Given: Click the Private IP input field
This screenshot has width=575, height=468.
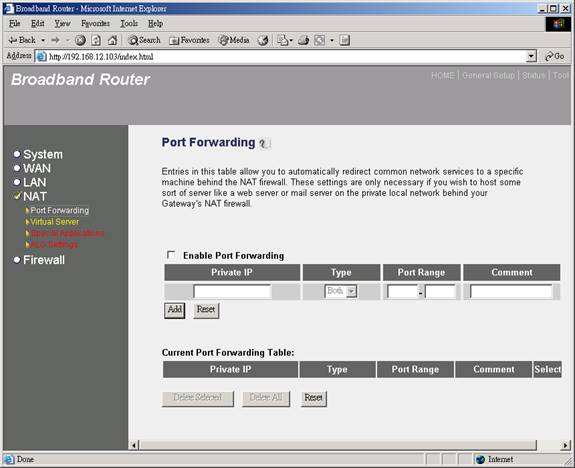Looking at the screenshot, I should pos(232,292).
